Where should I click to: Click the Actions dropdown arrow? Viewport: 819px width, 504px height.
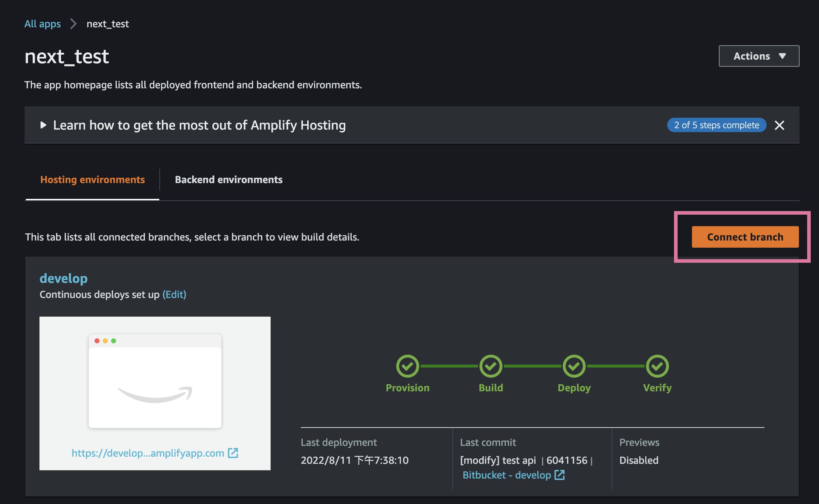click(782, 56)
